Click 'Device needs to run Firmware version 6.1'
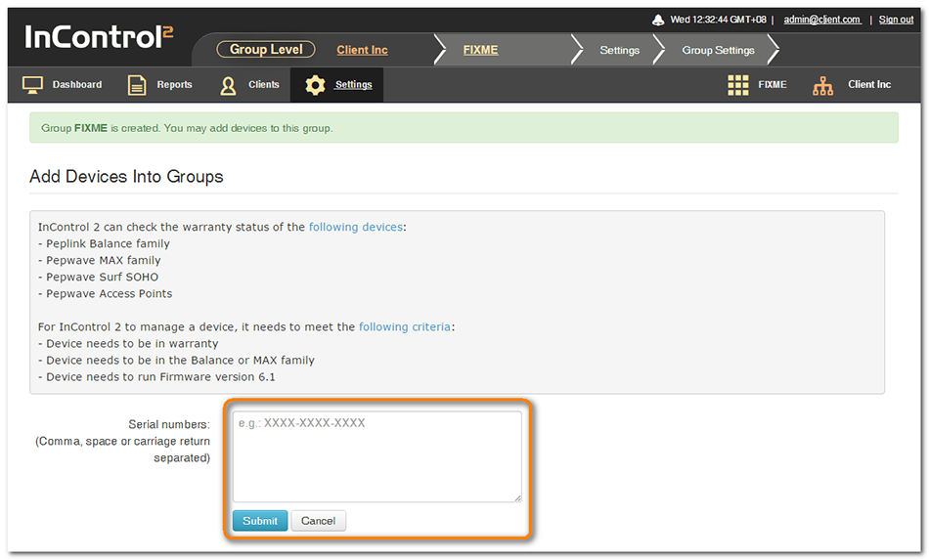The height and width of the screenshot is (560, 929). pos(156,376)
